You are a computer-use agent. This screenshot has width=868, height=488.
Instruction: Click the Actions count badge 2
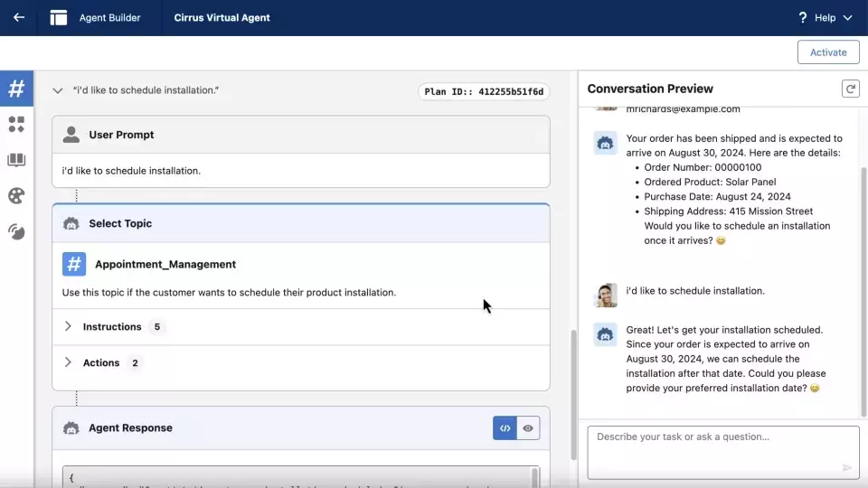point(135,363)
